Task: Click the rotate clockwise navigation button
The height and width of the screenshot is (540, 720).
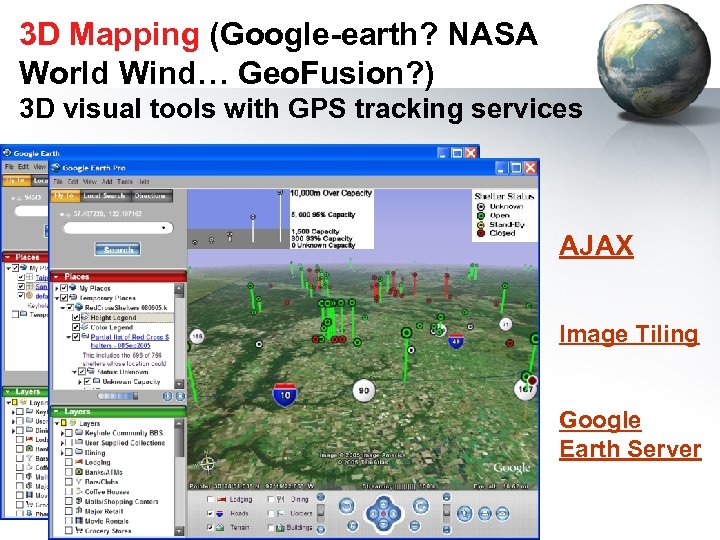Action: (421, 506)
